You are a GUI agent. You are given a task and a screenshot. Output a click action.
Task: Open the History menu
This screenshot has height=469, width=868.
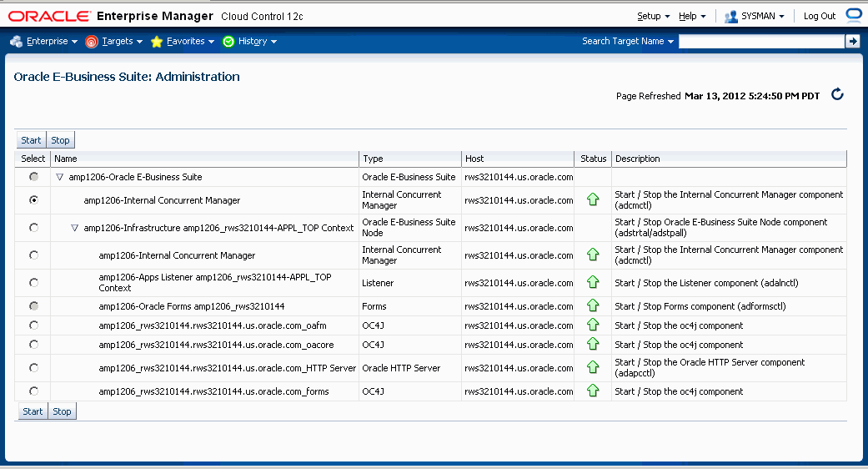tap(258, 41)
